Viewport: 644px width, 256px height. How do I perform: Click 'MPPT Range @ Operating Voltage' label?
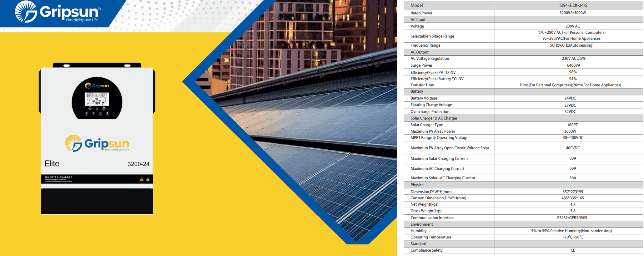pyautogui.click(x=440, y=138)
